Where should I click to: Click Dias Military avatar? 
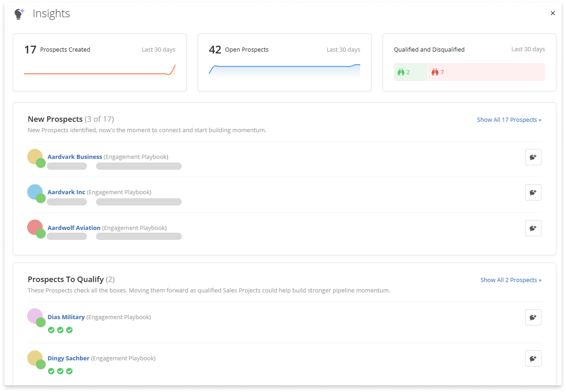pyautogui.click(x=35, y=316)
